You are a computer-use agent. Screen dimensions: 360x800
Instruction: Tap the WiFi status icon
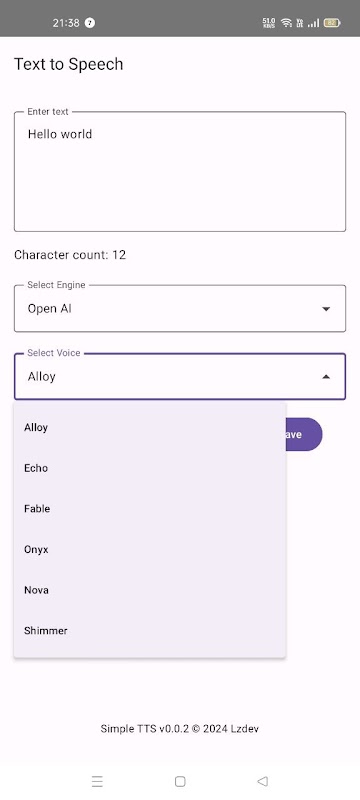287,22
